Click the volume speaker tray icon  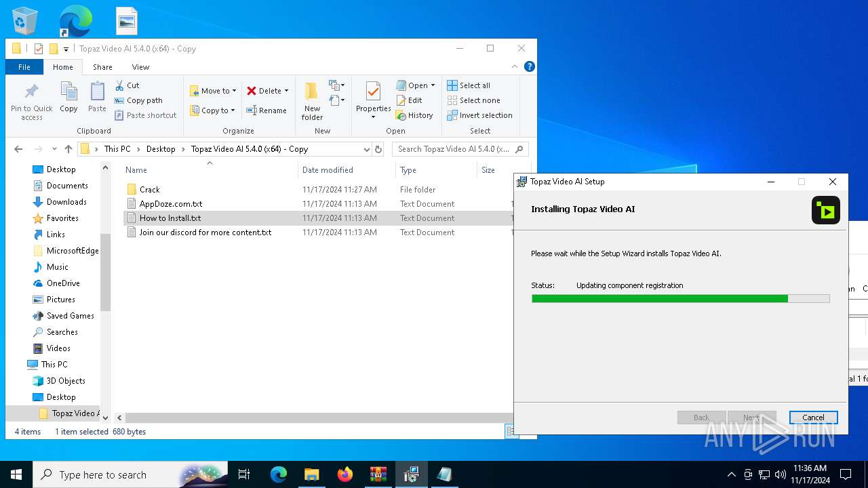pyautogui.click(x=780, y=474)
